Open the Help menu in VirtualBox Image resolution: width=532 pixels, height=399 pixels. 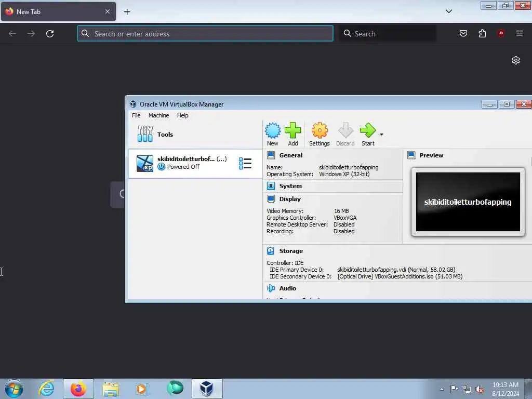point(182,115)
